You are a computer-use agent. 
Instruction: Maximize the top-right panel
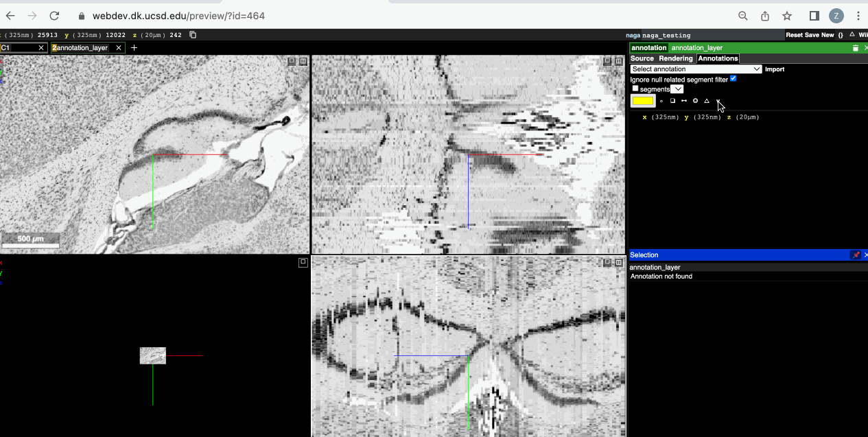click(607, 61)
